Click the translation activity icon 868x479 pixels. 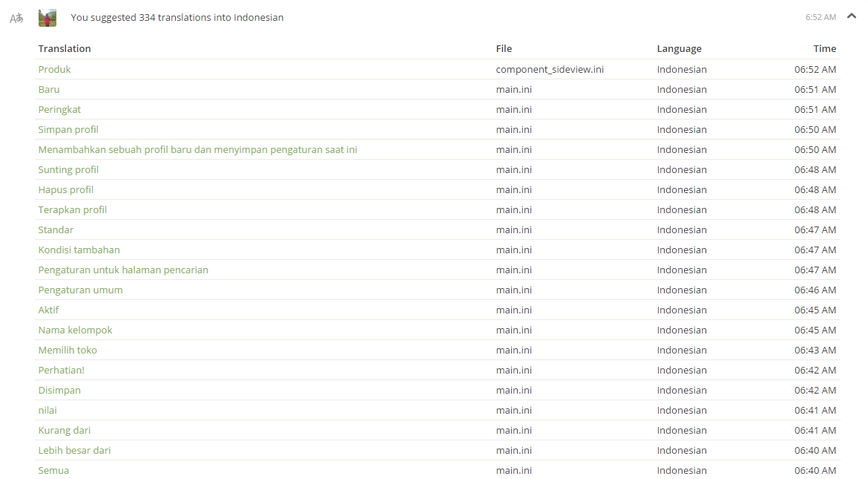(x=16, y=18)
